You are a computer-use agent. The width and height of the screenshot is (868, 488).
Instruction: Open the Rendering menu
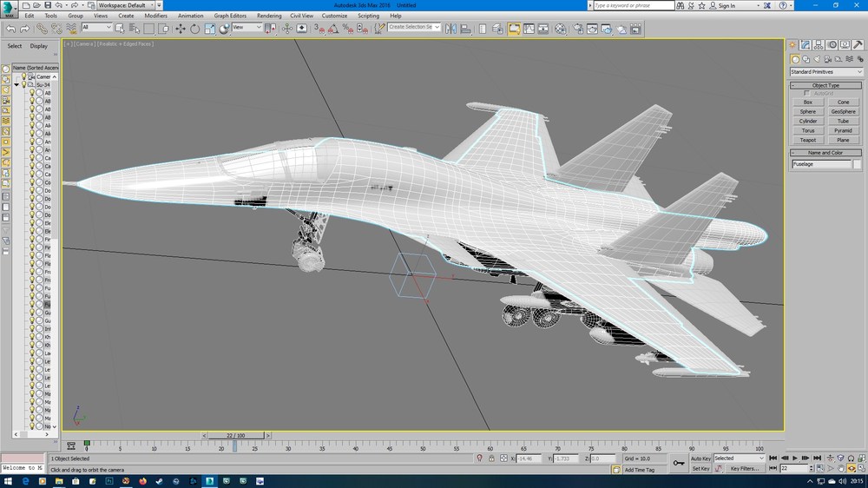pyautogui.click(x=269, y=16)
